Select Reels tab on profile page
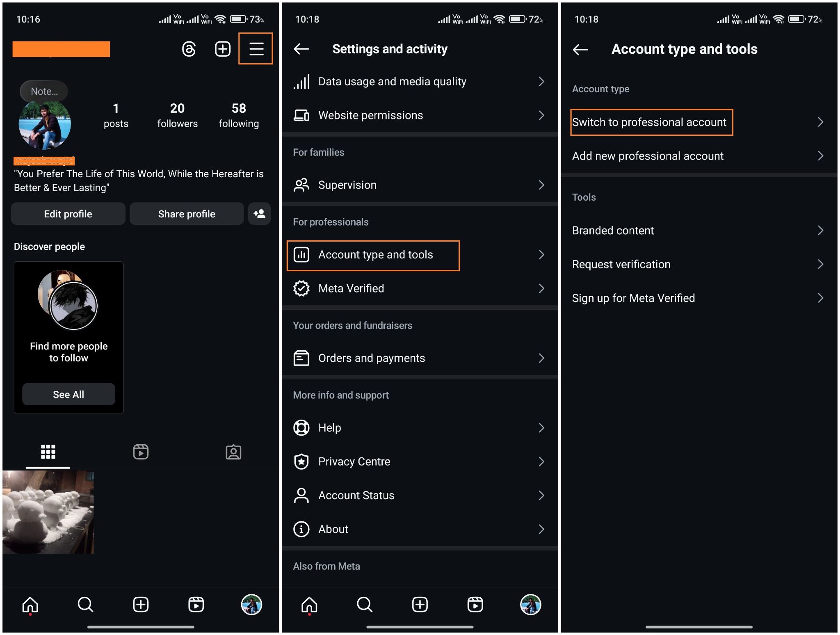This screenshot has height=635, width=840. tap(141, 448)
